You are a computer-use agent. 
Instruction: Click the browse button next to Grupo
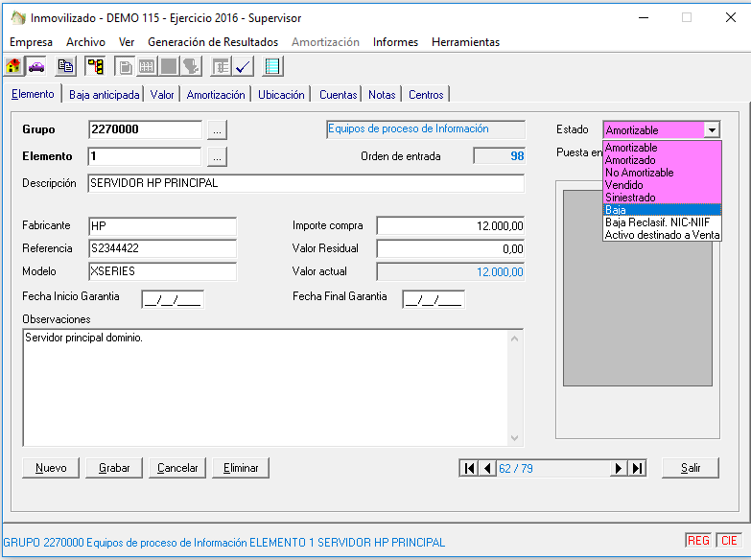[x=218, y=129]
